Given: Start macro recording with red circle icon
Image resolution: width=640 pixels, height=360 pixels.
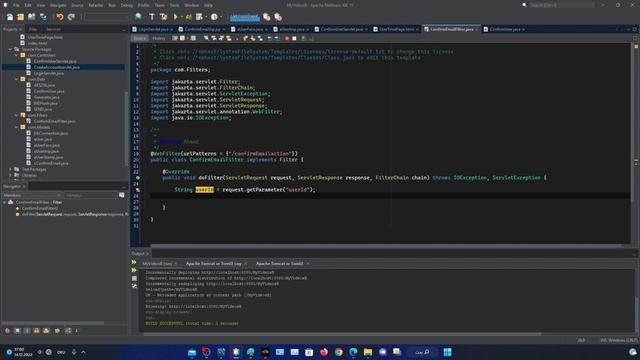Looking at the screenshot, I should (287, 38).
